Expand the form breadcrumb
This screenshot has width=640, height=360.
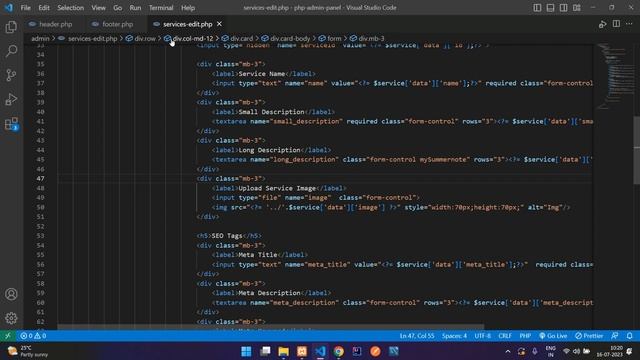click(x=330, y=38)
